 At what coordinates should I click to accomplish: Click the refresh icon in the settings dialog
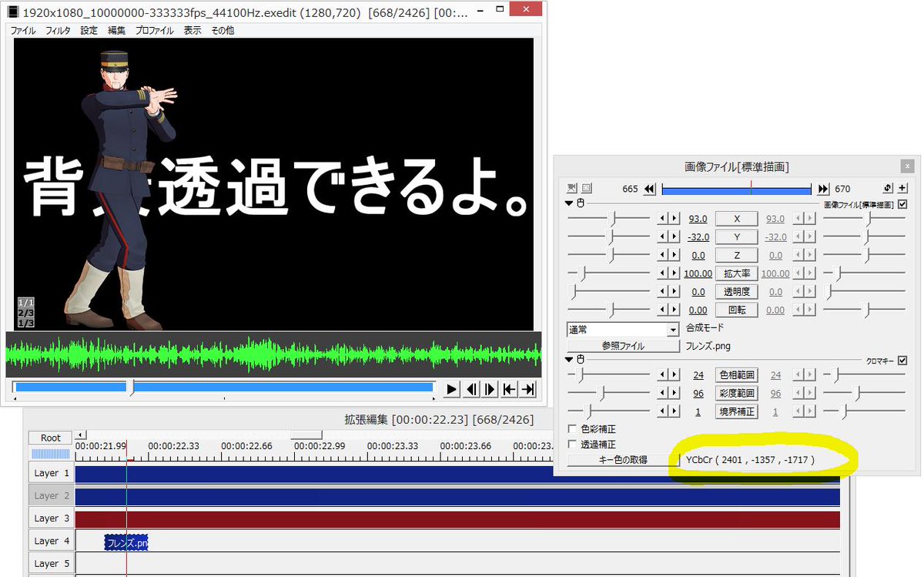coord(887,188)
